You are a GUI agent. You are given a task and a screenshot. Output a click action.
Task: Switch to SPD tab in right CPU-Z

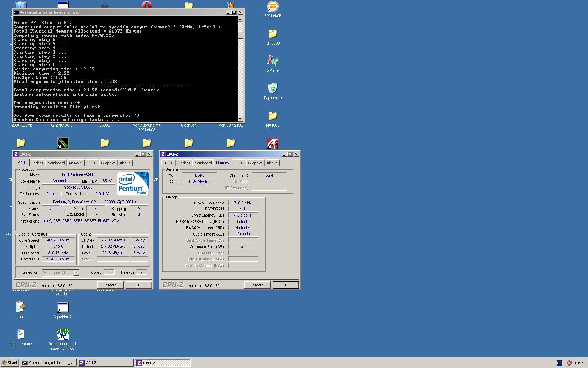(x=239, y=163)
